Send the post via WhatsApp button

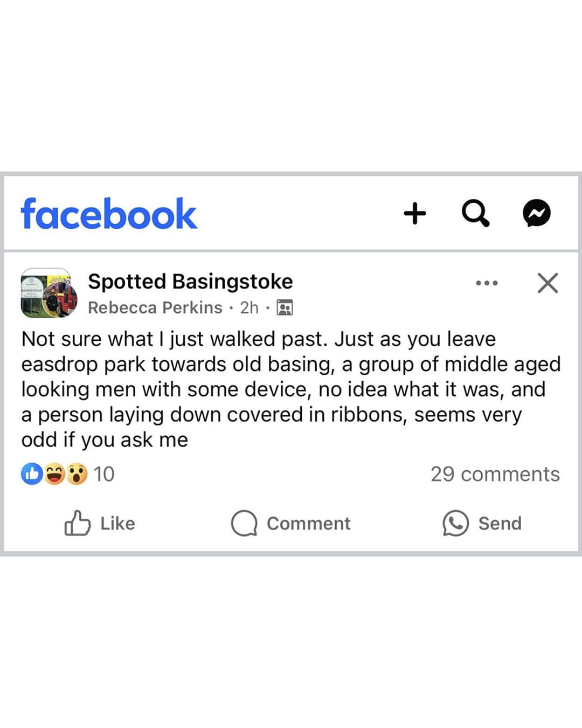pyautogui.click(x=482, y=523)
